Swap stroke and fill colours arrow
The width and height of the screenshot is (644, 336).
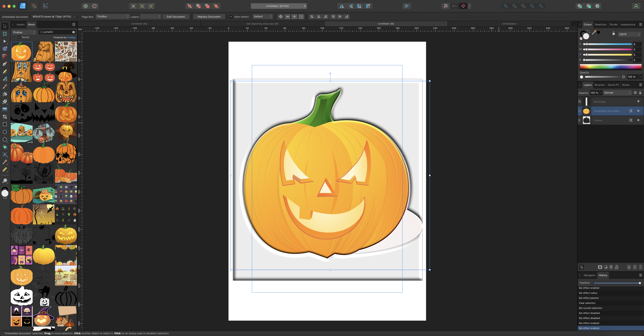coord(588,31)
